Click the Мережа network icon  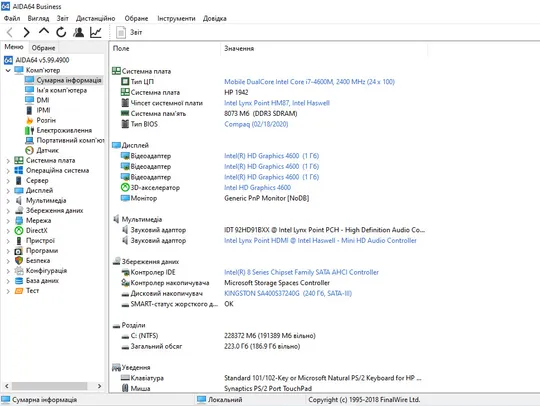coord(19,220)
